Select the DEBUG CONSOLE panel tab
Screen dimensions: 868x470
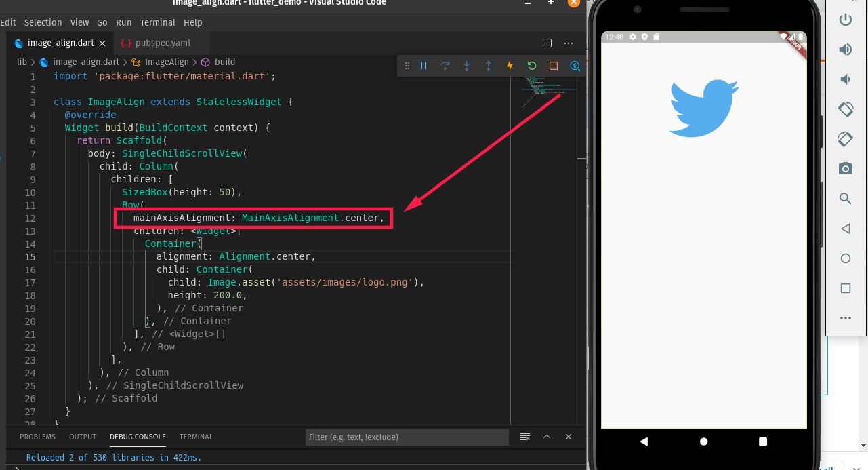(x=138, y=437)
